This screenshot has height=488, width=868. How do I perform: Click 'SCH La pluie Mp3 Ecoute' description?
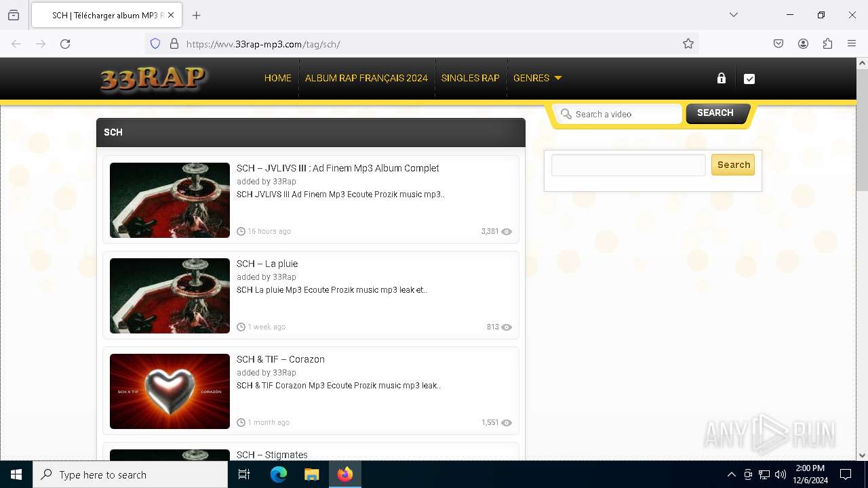[x=332, y=290]
